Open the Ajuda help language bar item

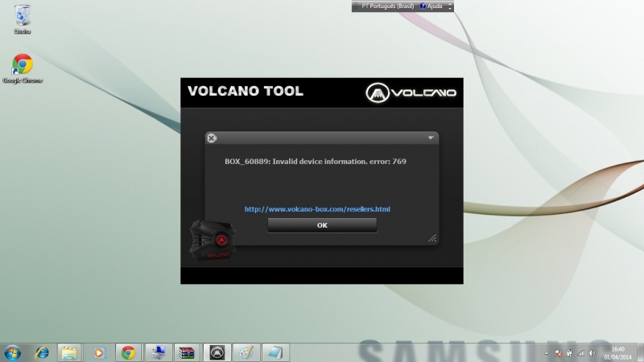pos(431,6)
